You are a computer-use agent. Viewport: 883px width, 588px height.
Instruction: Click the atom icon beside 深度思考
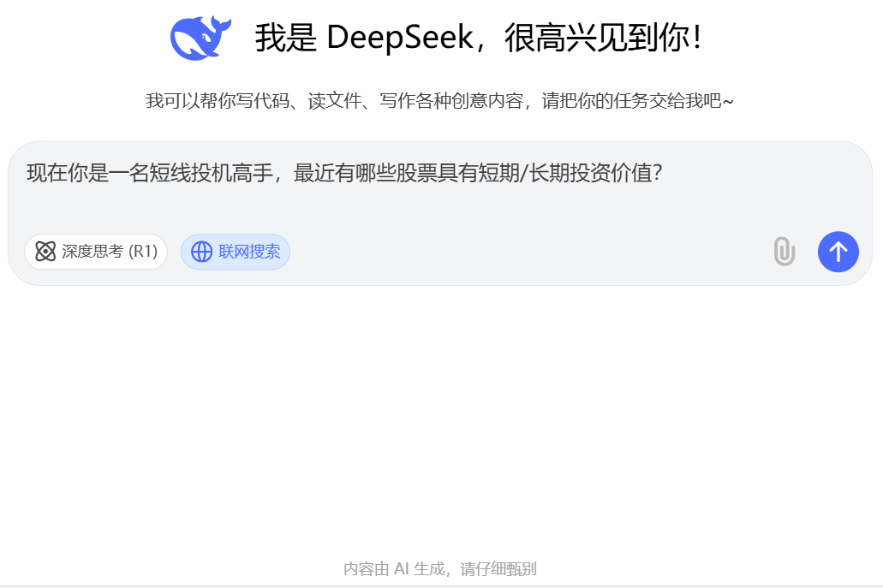pyautogui.click(x=45, y=252)
